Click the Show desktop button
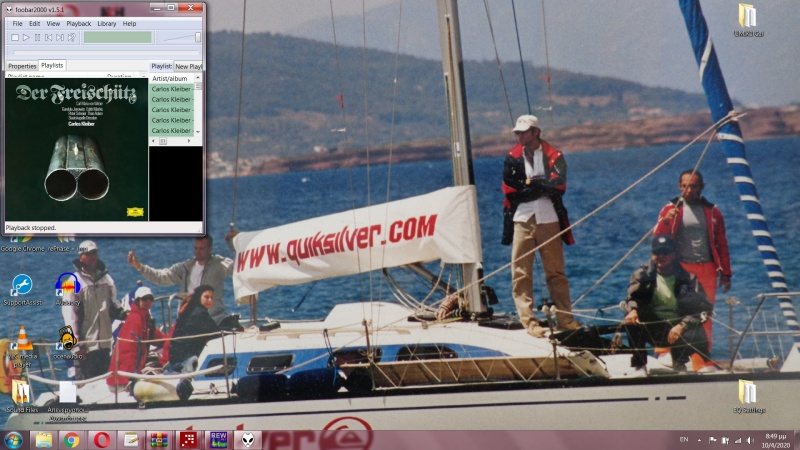 (796, 440)
